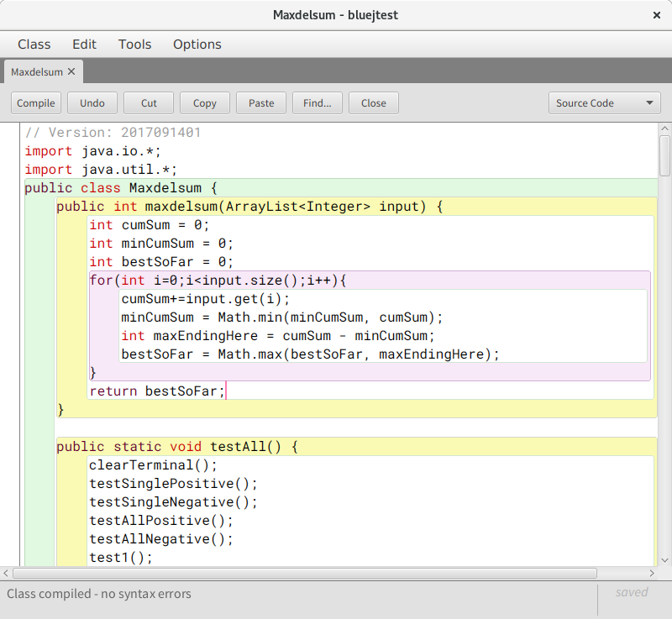Click the horizontal scrollbar left arrow
The image size is (672, 619).
pyautogui.click(x=6, y=573)
